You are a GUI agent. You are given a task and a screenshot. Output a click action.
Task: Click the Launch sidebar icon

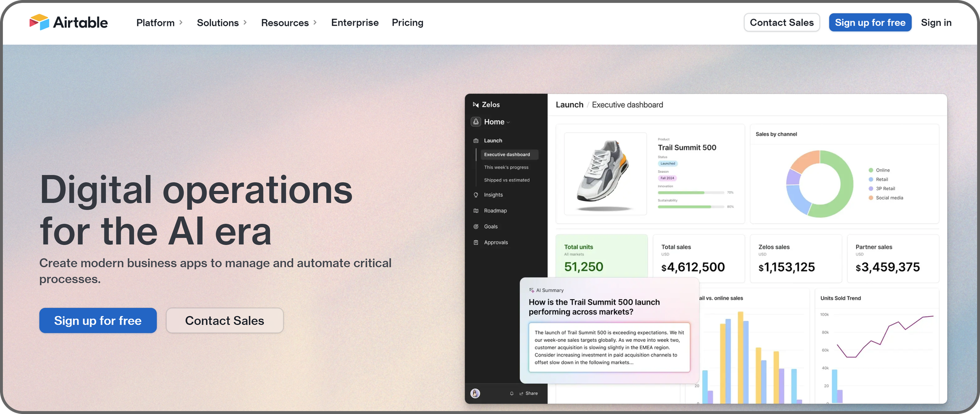point(476,141)
